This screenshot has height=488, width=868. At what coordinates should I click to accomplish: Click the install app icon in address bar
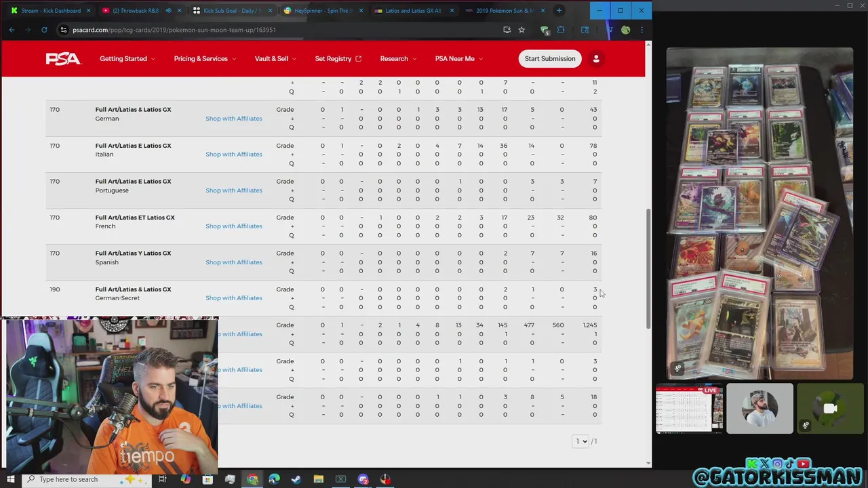pyautogui.click(x=507, y=30)
